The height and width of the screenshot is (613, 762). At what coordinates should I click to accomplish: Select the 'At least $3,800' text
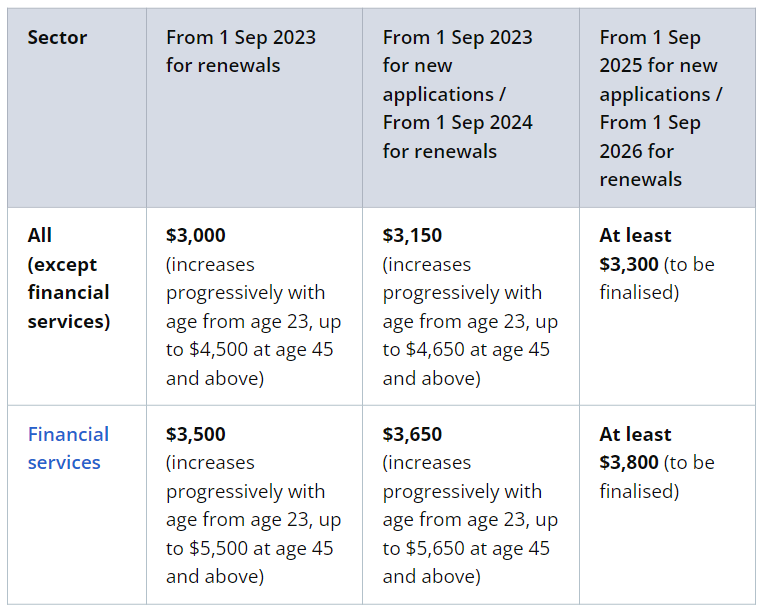pyautogui.click(x=635, y=449)
